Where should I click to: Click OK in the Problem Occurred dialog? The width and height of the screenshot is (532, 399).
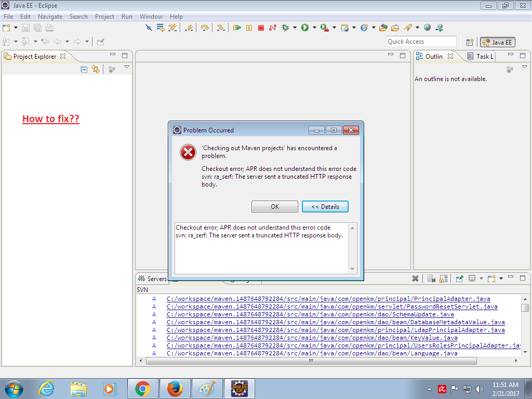pos(274,206)
